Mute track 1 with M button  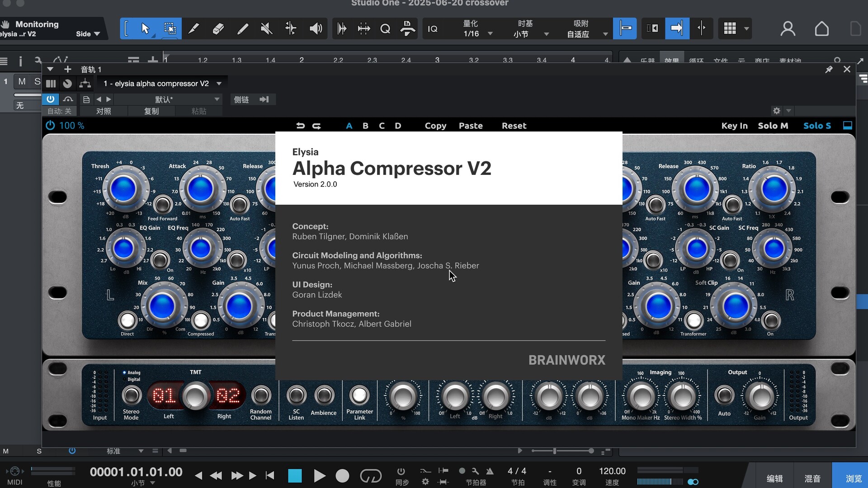[x=22, y=82]
